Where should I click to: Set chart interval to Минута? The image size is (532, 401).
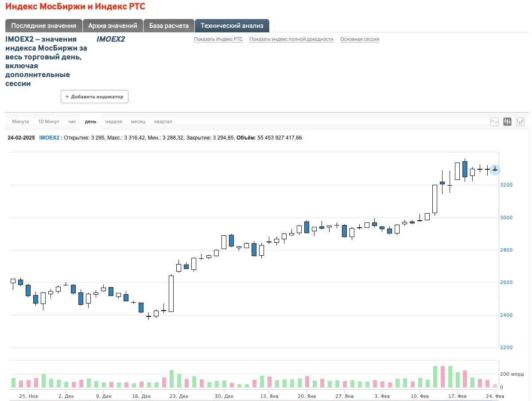pyautogui.click(x=20, y=121)
